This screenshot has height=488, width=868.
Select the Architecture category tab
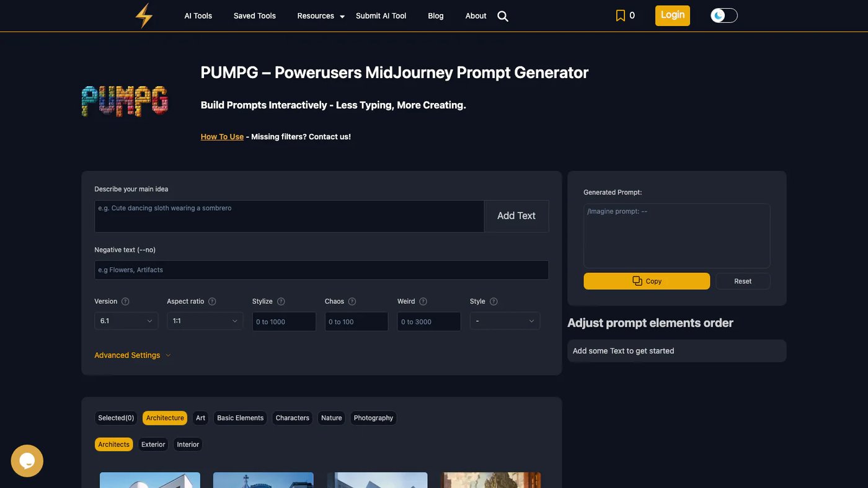point(165,418)
